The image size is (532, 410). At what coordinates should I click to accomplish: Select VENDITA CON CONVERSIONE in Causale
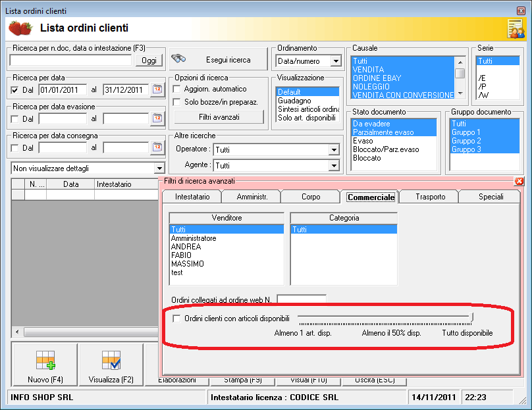point(402,95)
